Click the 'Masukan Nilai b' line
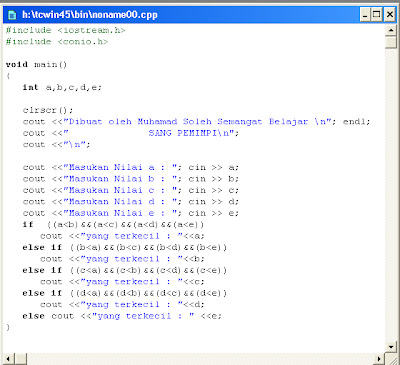 131,178
